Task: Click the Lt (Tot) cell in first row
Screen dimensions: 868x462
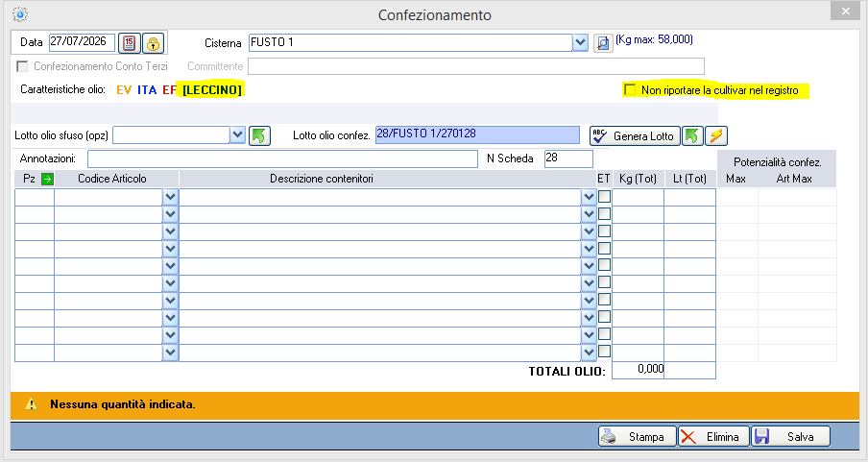Action: coord(689,197)
